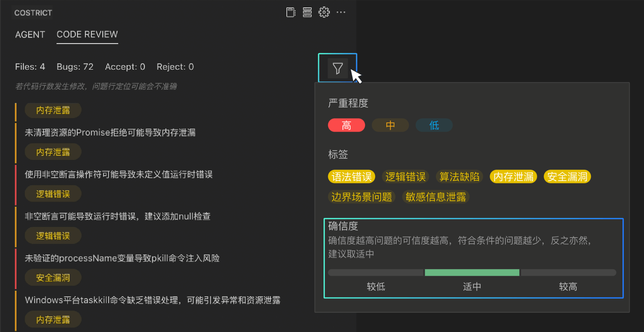Click the list view icon in header
The width and height of the screenshot is (644, 332).
click(x=307, y=12)
